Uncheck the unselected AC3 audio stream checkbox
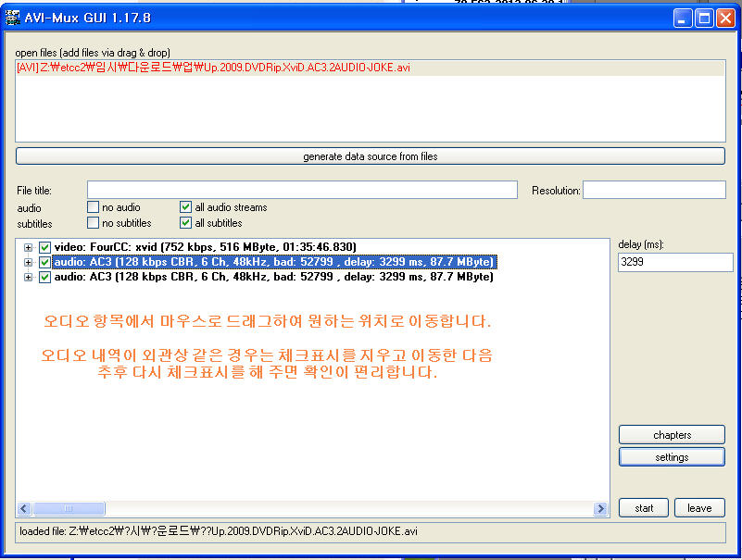742x560 pixels. point(45,277)
